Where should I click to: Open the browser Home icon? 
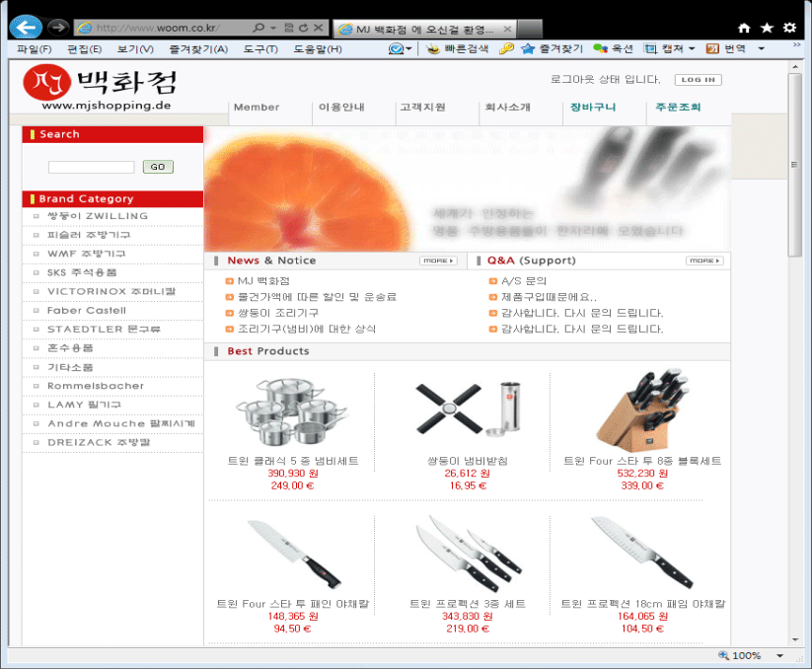pos(744,28)
